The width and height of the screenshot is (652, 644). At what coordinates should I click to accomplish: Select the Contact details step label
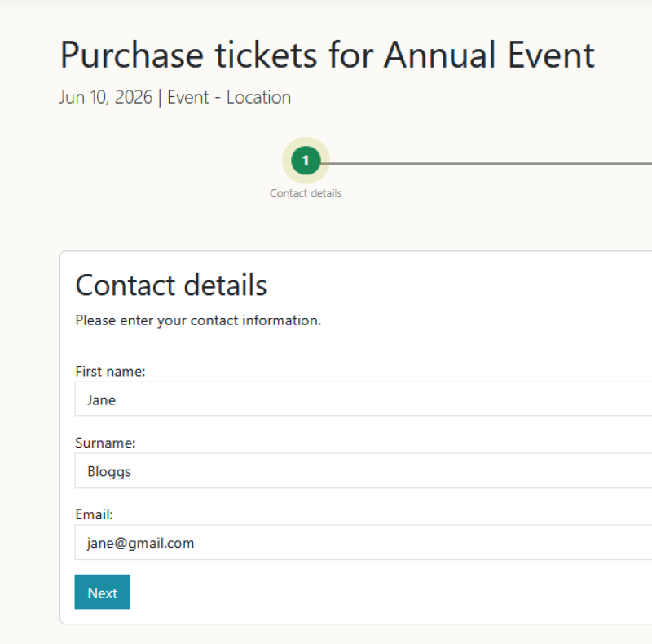point(306,194)
